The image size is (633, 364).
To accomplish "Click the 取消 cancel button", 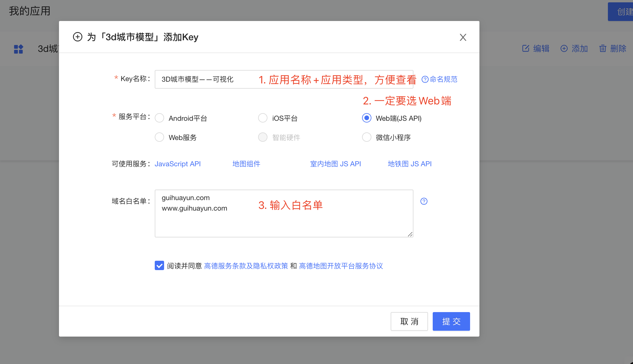I will pyautogui.click(x=409, y=321).
